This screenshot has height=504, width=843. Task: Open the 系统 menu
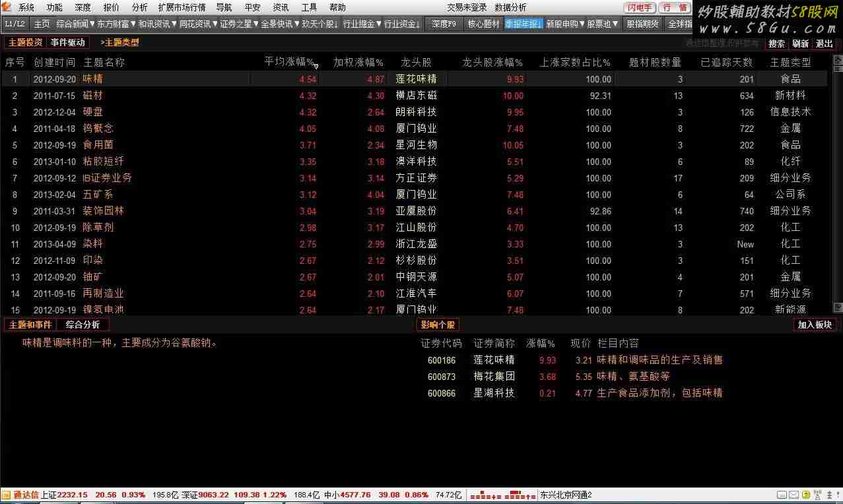26,8
